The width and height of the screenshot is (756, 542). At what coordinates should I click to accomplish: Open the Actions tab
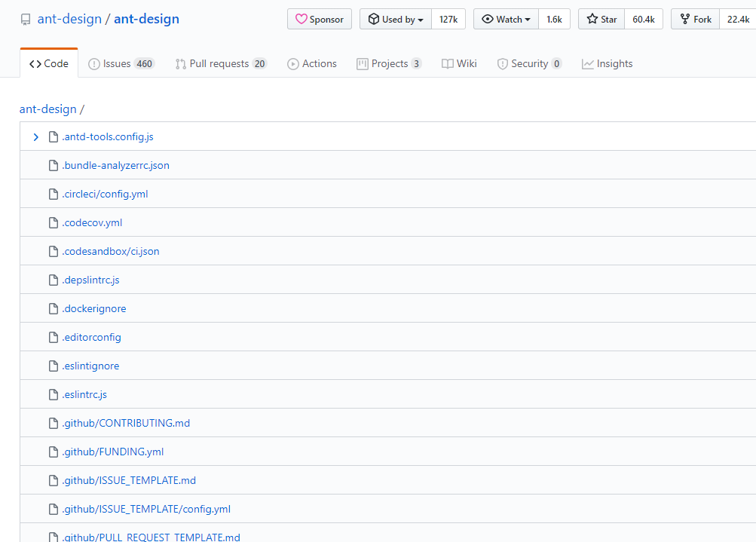click(312, 63)
